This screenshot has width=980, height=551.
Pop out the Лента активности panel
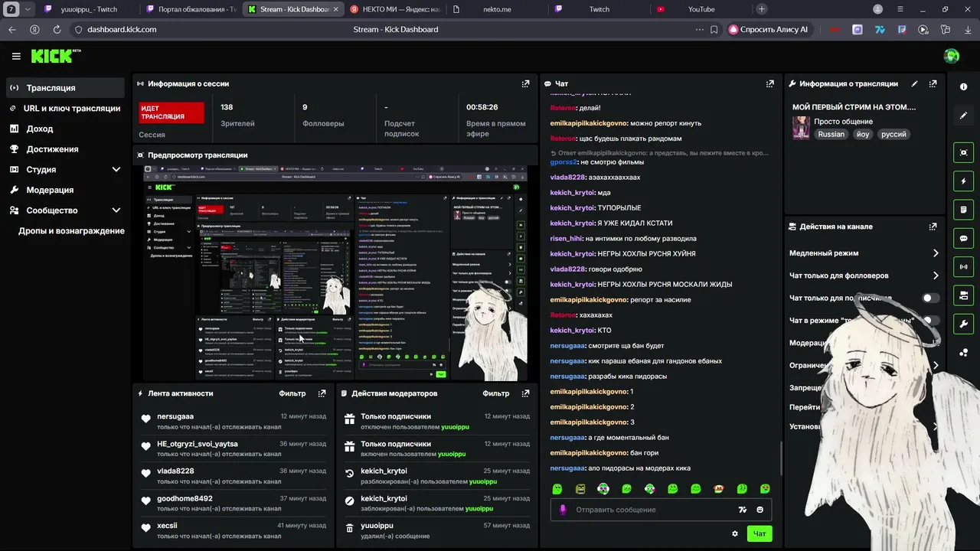tap(322, 393)
